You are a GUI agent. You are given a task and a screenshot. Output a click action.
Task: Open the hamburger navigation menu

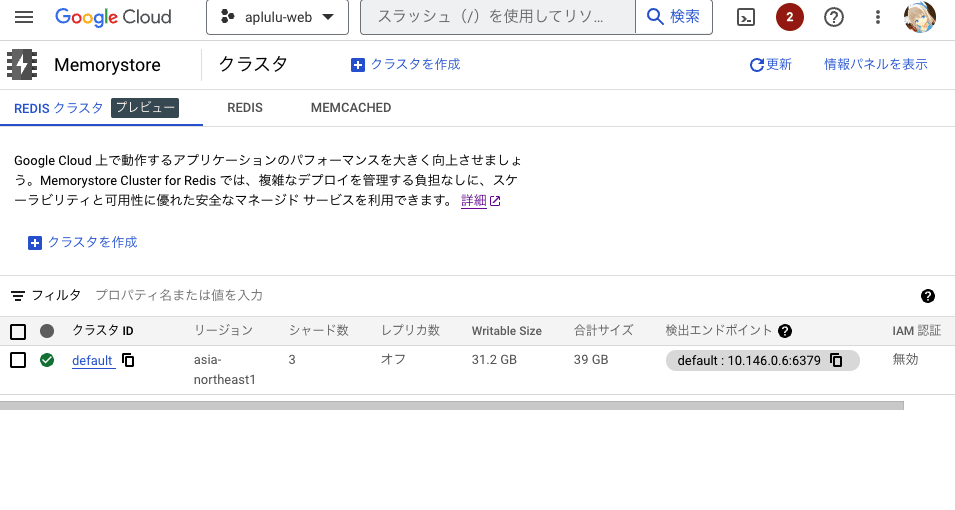coord(24,17)
